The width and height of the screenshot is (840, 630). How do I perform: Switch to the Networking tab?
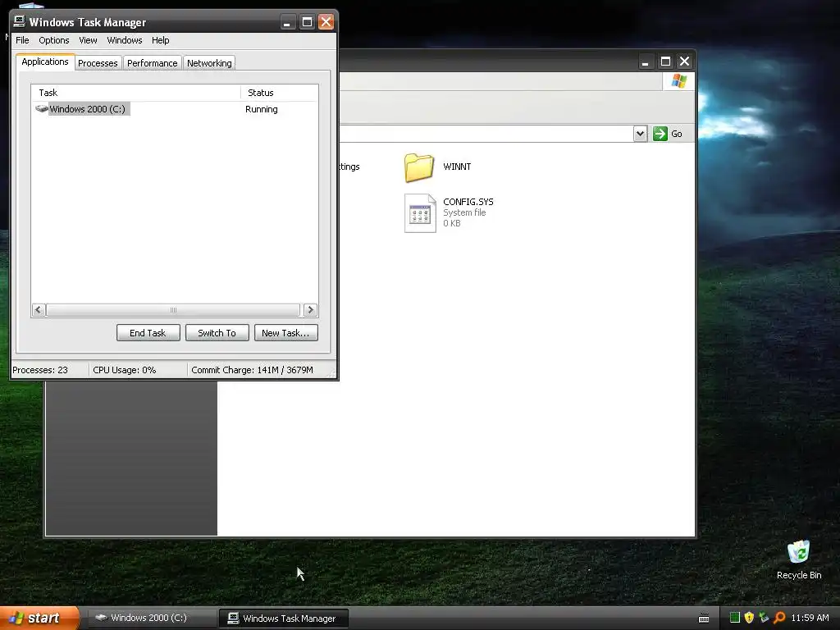click(209, 63)
